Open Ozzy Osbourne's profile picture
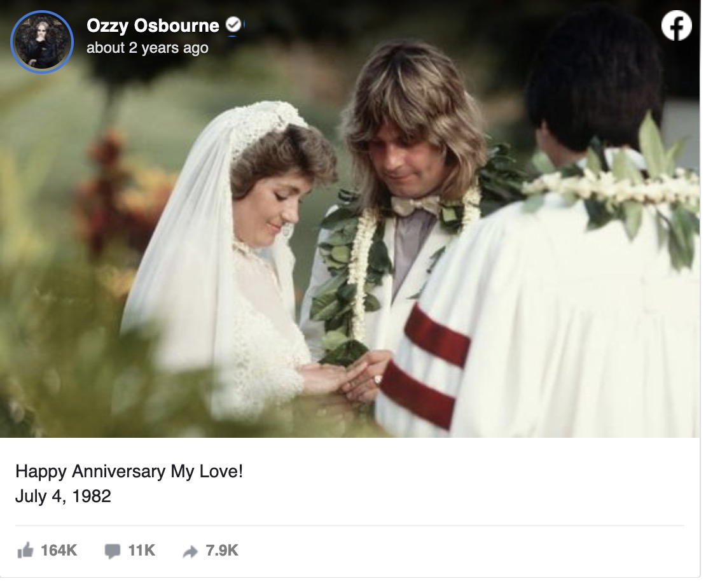The width and height of the screenshot is (706, 588). coord(42,41)
